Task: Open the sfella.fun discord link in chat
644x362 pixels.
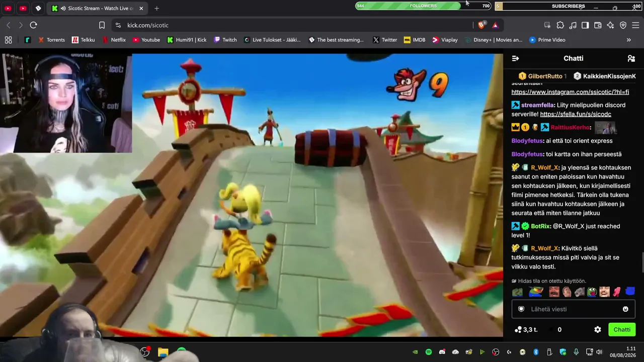Action: point(576,114)
